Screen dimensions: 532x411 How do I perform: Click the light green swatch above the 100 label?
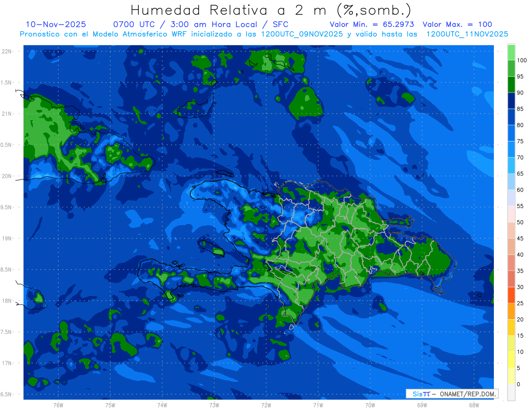point(511,52)
